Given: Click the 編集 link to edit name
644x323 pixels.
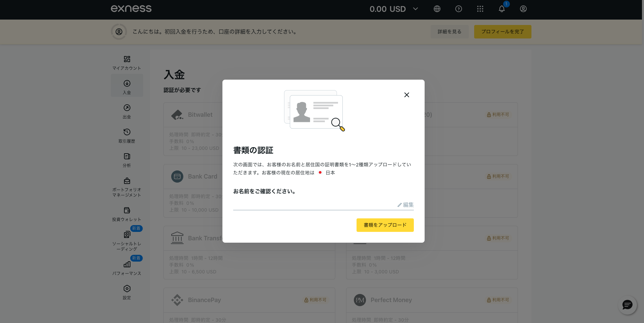Looking at the screenshot, I should click(405, 205).
